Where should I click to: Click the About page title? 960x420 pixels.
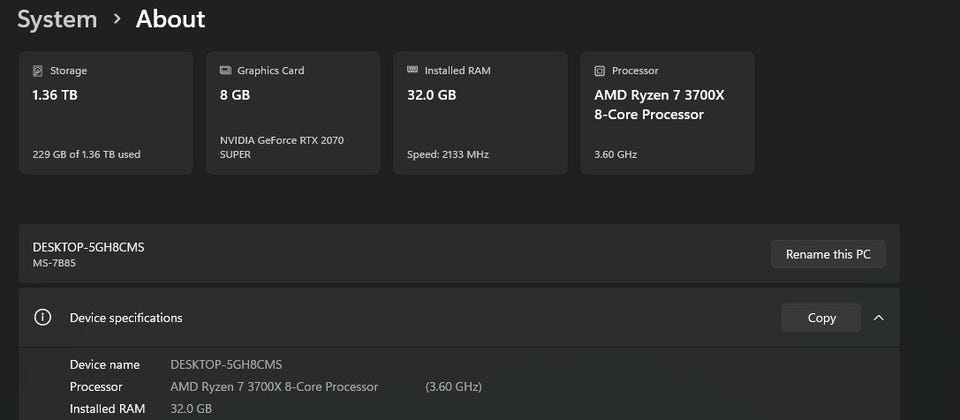point(170,19)
